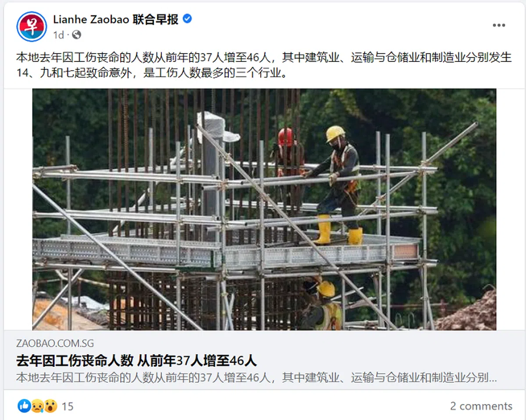
Task: Open the 2 comments link
Action: 481,406
